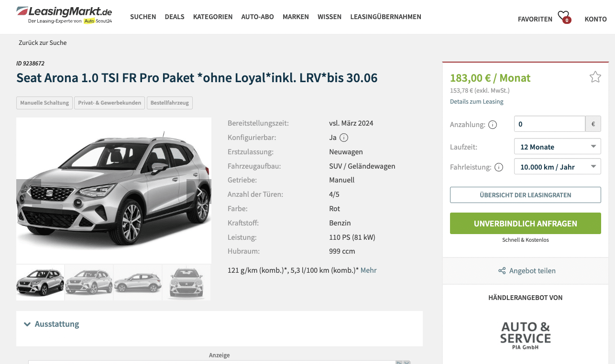Click the share icon for Angebot teilen
The height and width of the screenshot is (364, 615).
502,271
